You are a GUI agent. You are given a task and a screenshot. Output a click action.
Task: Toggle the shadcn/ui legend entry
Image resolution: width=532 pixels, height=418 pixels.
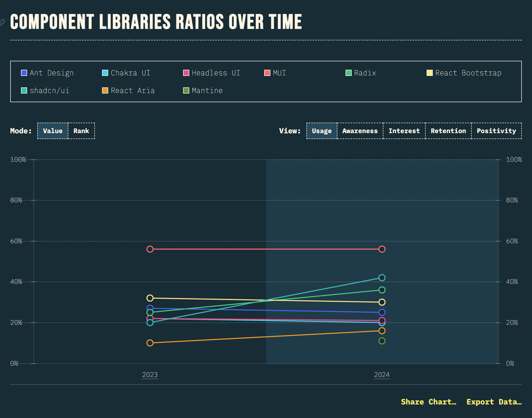pos(49,91)
